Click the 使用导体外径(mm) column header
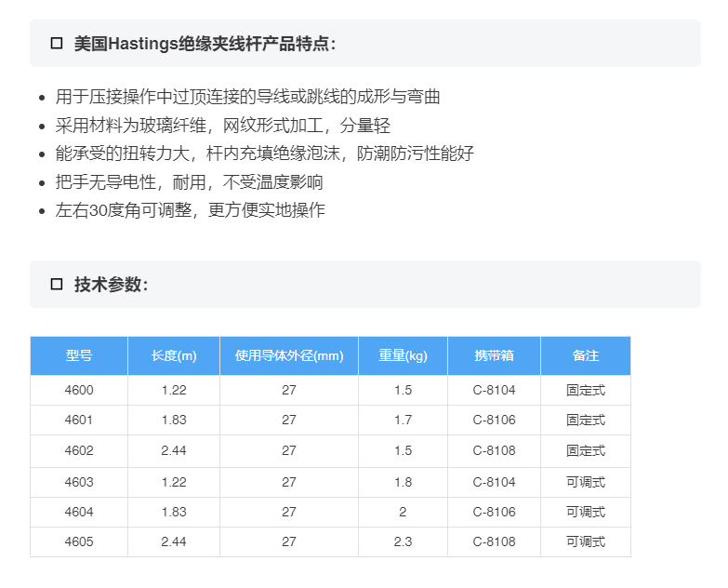Screen dimensions: 728x588 coord(289,355)
